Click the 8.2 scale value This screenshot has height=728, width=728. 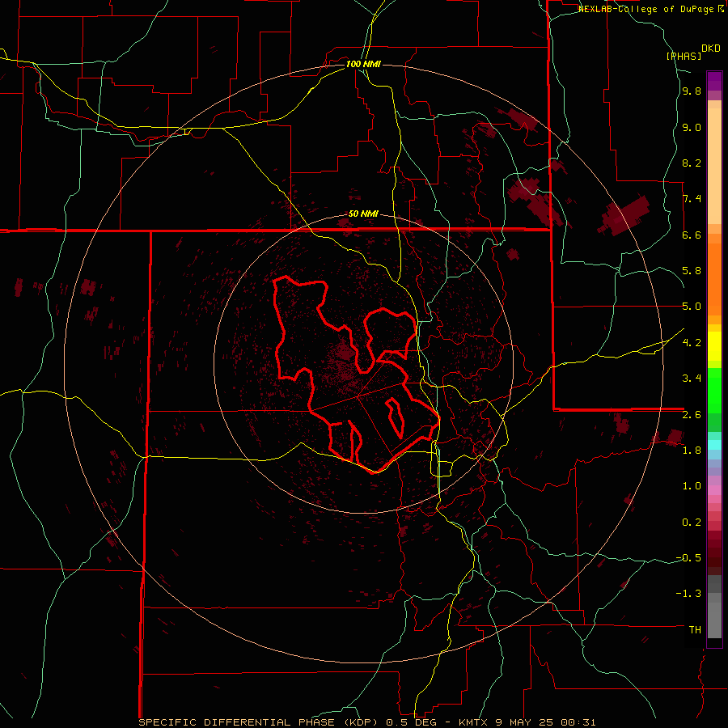pyautogui.click(x=692, y=163)
